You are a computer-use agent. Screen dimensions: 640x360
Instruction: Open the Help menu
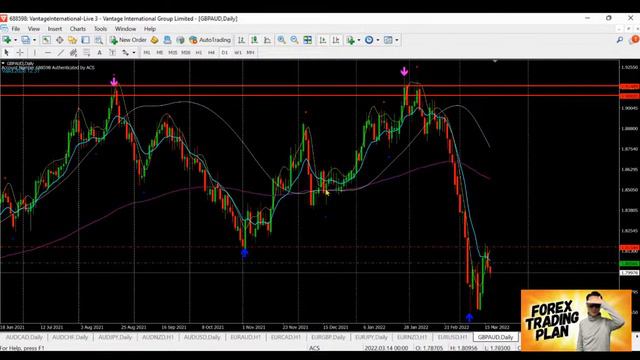[x=150, y=29]
